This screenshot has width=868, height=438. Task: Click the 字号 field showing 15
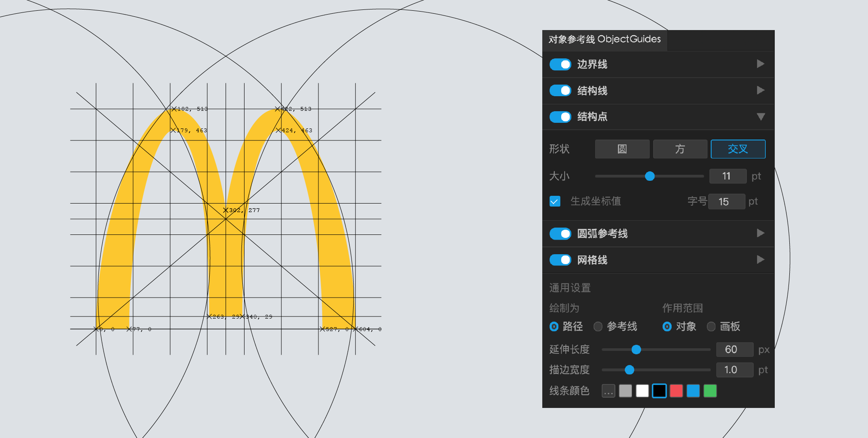pyautogui.click(x=727, y=202)
